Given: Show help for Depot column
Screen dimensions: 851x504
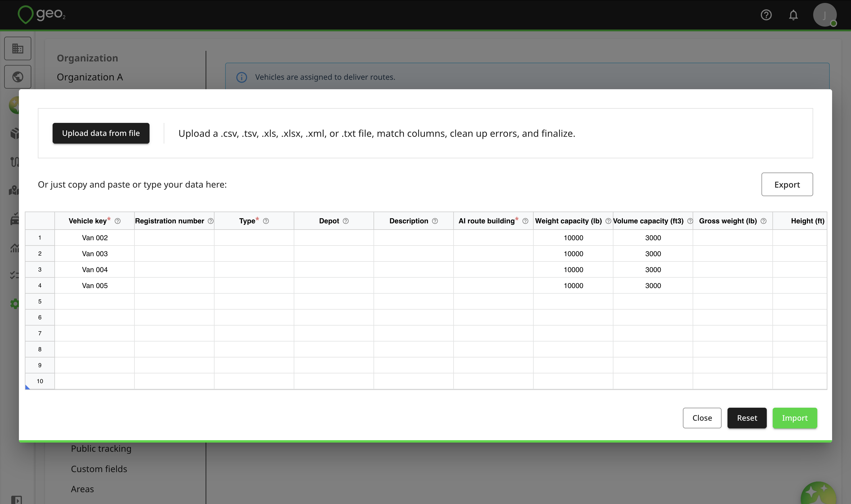Looking at the screenshot, I should tap(346, 221).
